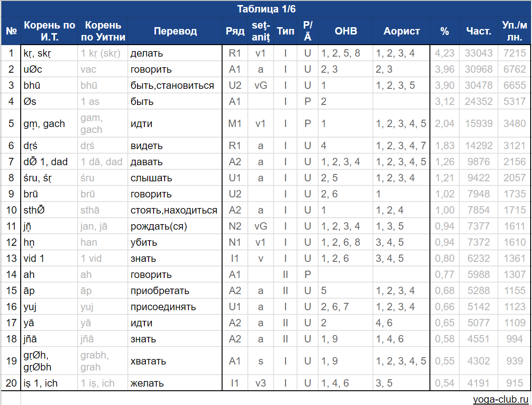Select the 'bhū' root cell in row 3
The height and width of the screenshot is (405, 532).
[x=49, y=85]
